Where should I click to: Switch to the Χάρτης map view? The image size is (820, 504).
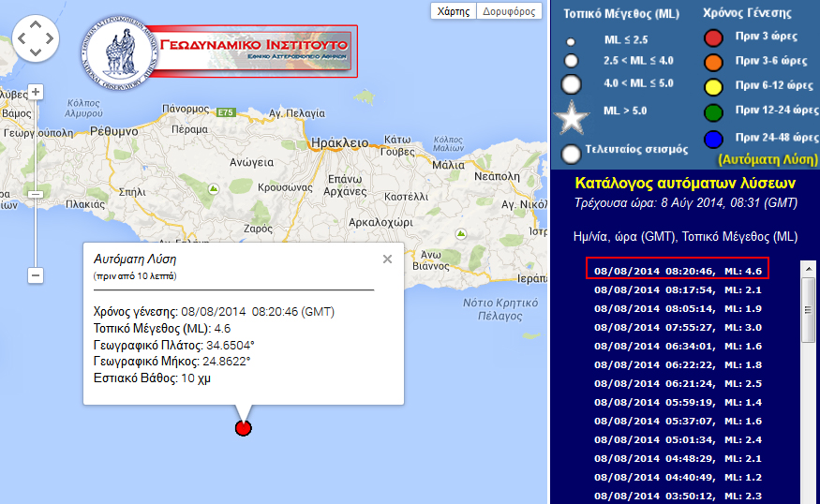(x=454, y=11)
